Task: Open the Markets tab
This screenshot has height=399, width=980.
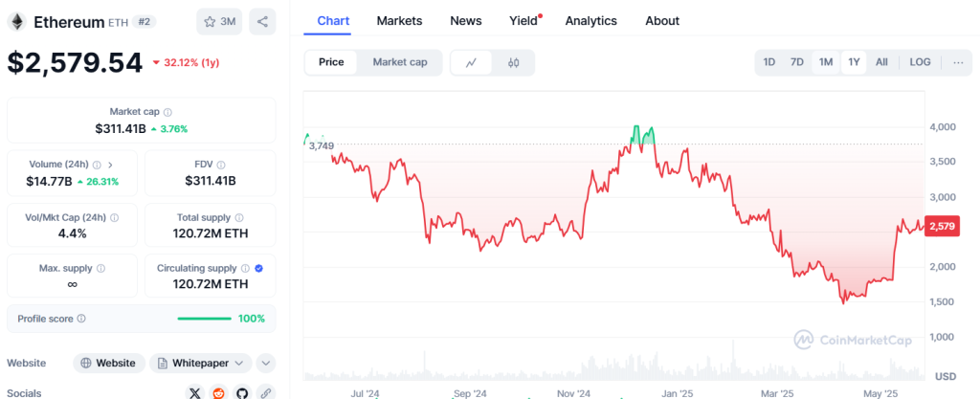Action: (399, 20)
